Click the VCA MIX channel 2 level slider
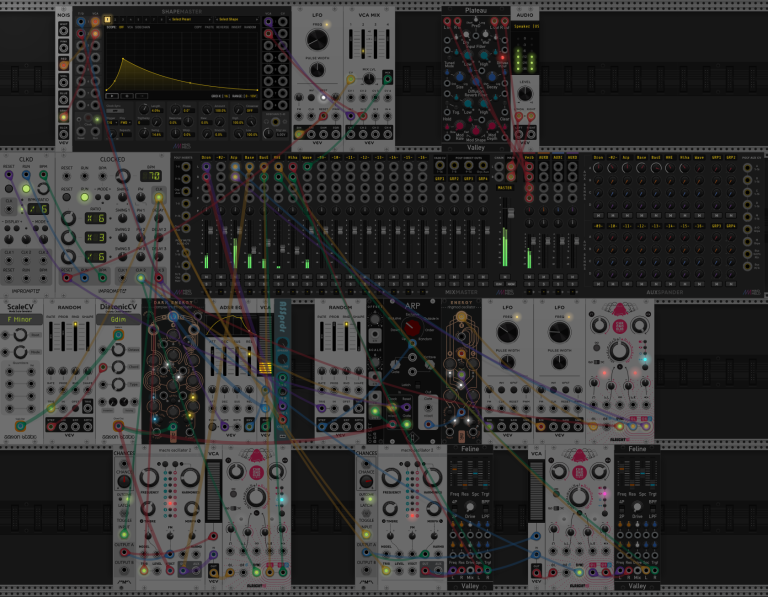The image size is (768, 597). (363, 44)
